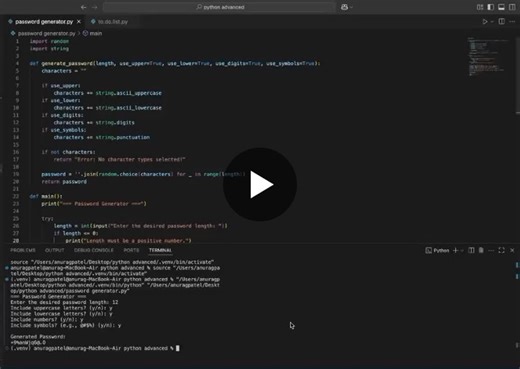520x369 pixels.
Task: Click 'string.ascii_uppercase' in the code
Action: click(x=129, y=93)
